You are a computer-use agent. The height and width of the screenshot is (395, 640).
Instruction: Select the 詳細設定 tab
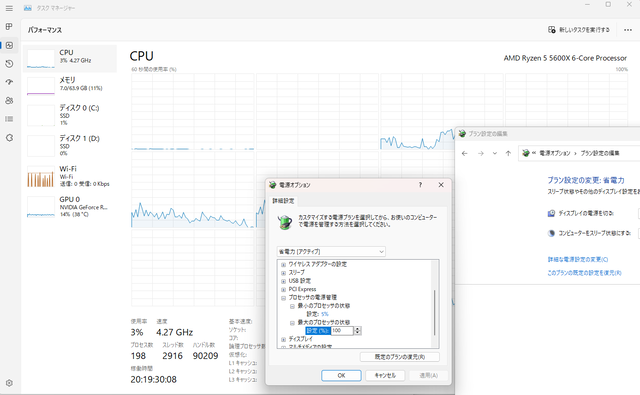tap(283, 201)
